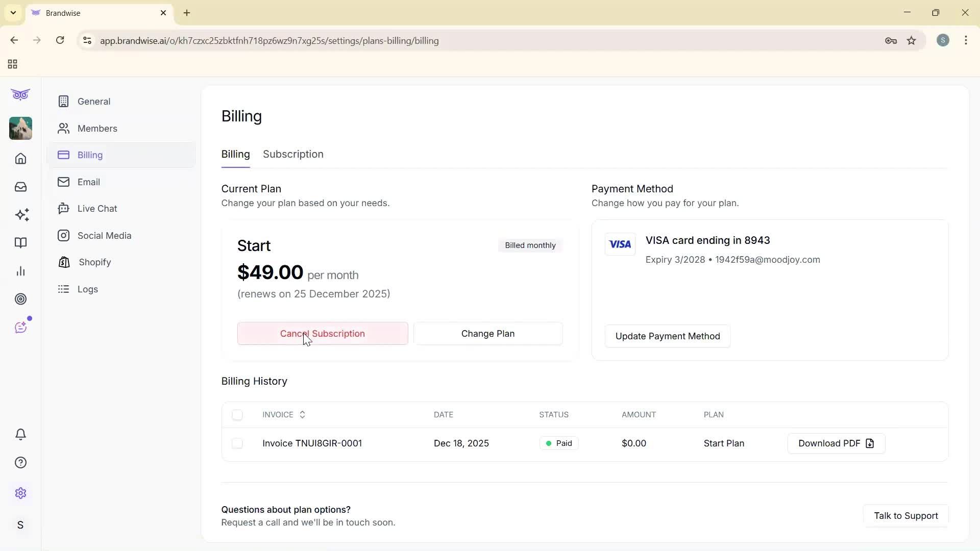Image resolution: width=980 pixels, height=551 pixels.
Task: Click the Brandwise owl logo
Action: click(x=20, y=94)
